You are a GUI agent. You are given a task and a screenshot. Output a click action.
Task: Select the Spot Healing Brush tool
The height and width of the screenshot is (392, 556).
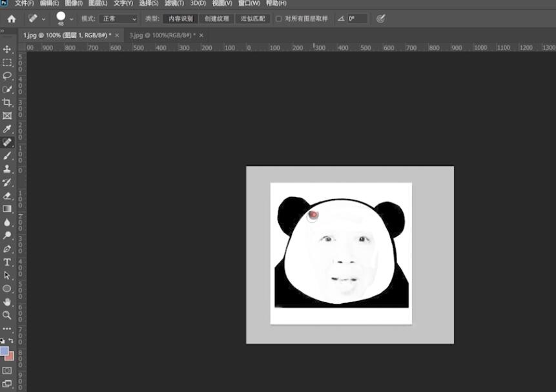point(6,142)
